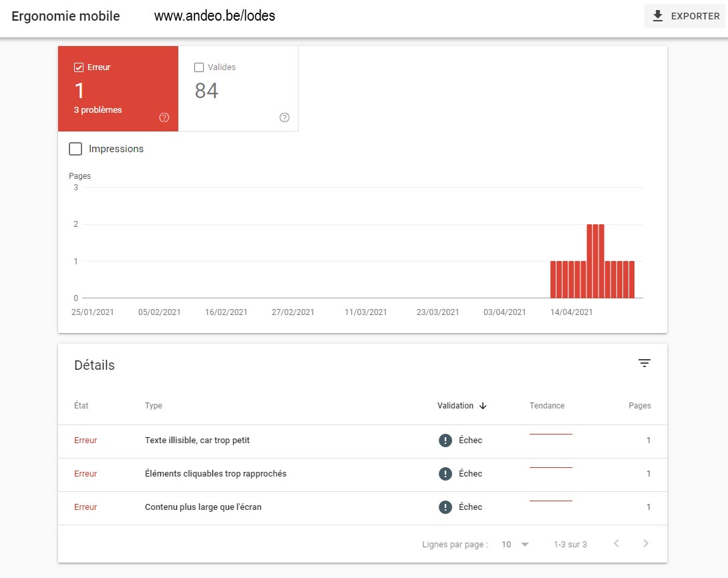Click Échec icon for Texte illisible row
This screenshot has height=578, width=728.
445,441
